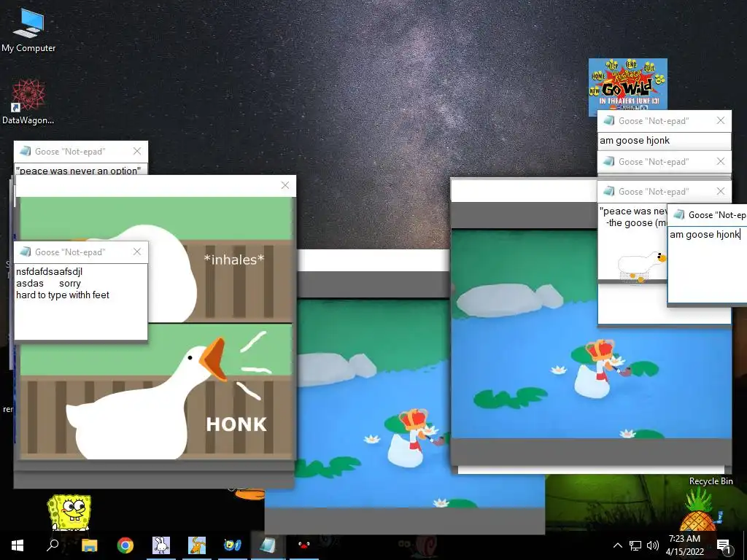
Task: Open taskbar search magnifier
Action: pos(53,545)
